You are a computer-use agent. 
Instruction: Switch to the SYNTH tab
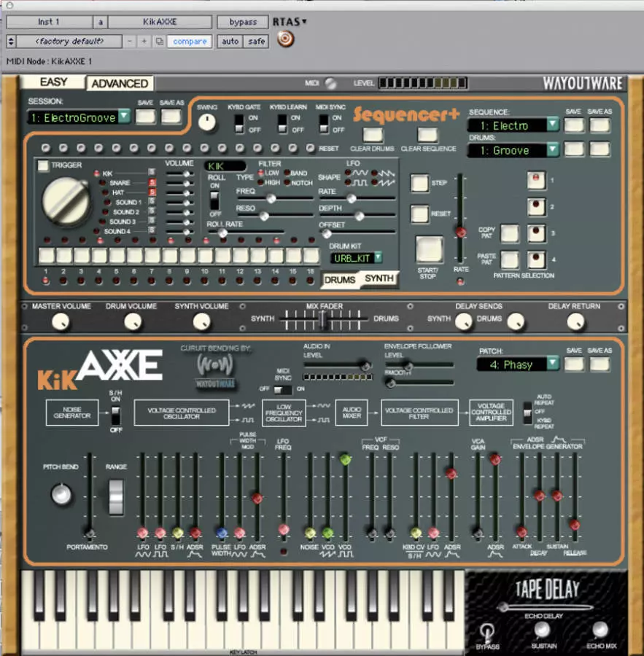point(379,278)
